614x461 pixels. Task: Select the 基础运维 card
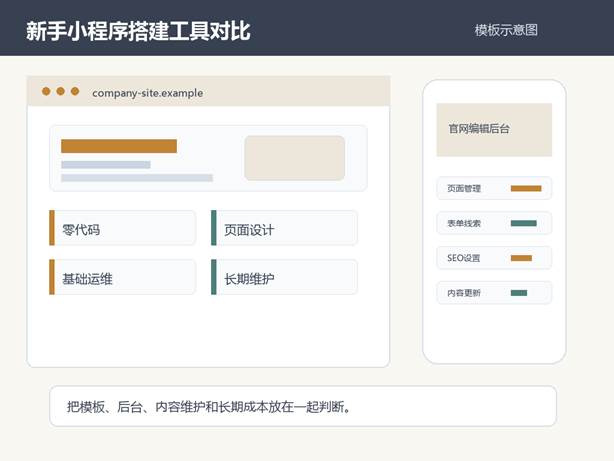point(123,277)
